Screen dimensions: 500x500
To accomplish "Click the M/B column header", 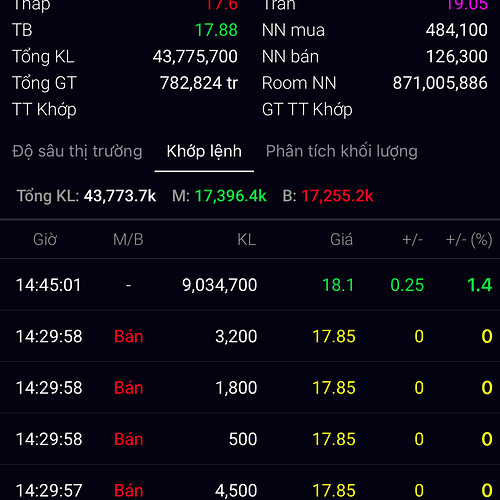I will [128, 239].
